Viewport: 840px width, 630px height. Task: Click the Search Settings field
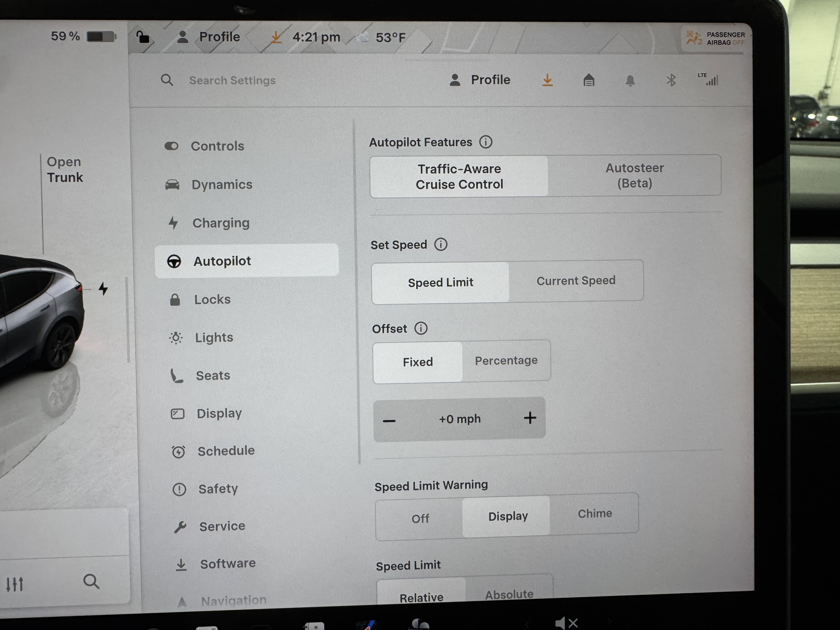click(232, 80)
